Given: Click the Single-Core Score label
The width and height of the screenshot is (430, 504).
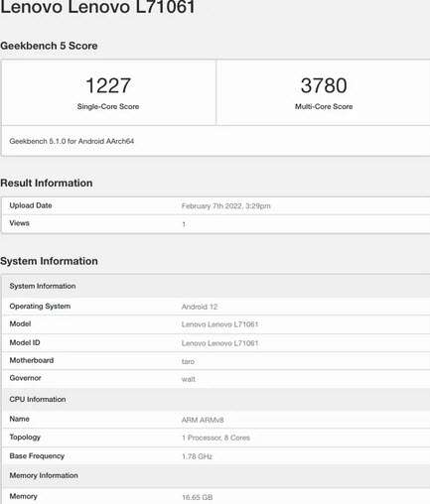Looking at the screenshot, I should tap(108, 106).
